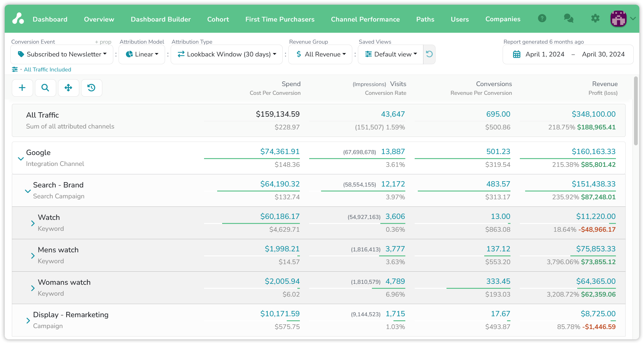This screenshot has height=344, width=644.
Task: Open the help question mark icon
Action: tap(542, 18)
